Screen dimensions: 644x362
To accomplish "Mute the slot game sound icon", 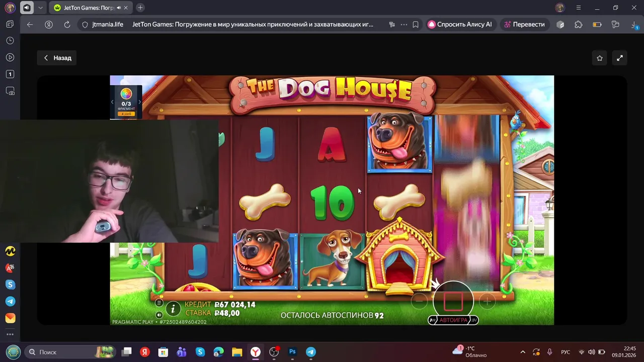I will pyautogui.click(x=159, y=315).
